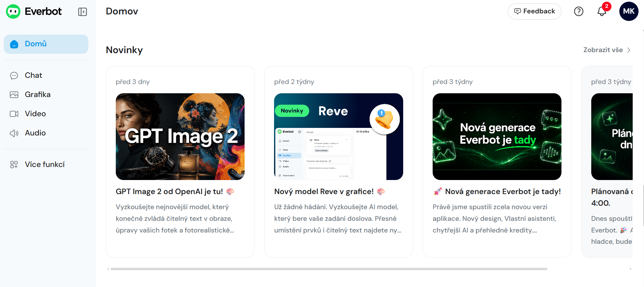Click 'Právě jsme spustili' description text

tap(494, 219)
